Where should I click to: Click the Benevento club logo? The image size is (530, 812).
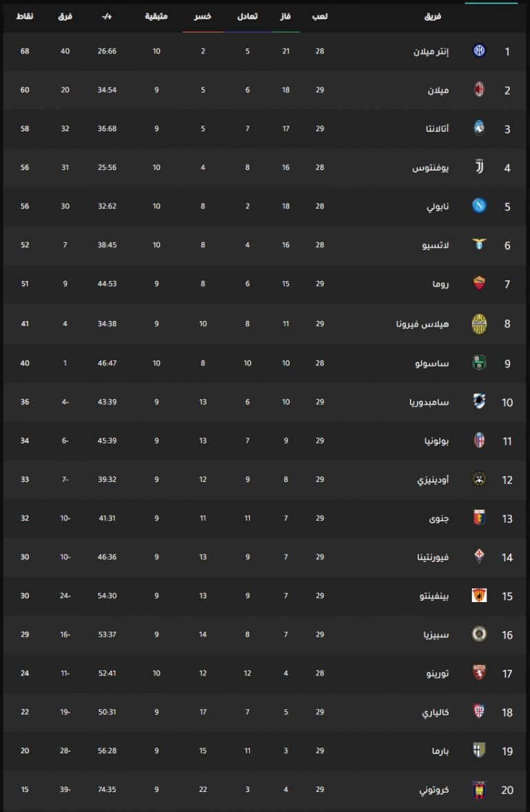coord(479,595)
